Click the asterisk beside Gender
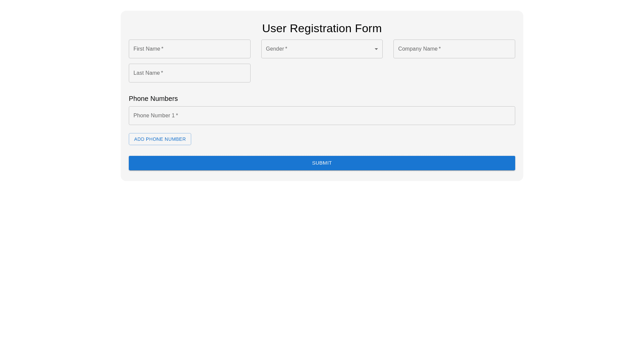The image size is (644, 362). [x=286, y=49]
